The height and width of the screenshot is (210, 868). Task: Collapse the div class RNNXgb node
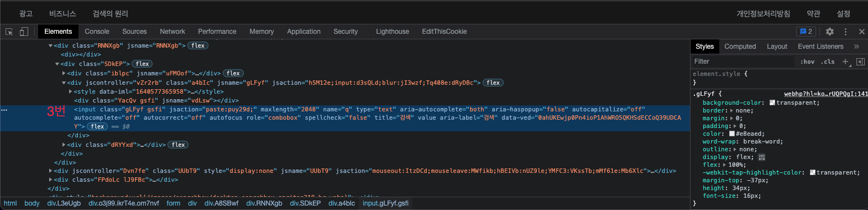point(51,46)
